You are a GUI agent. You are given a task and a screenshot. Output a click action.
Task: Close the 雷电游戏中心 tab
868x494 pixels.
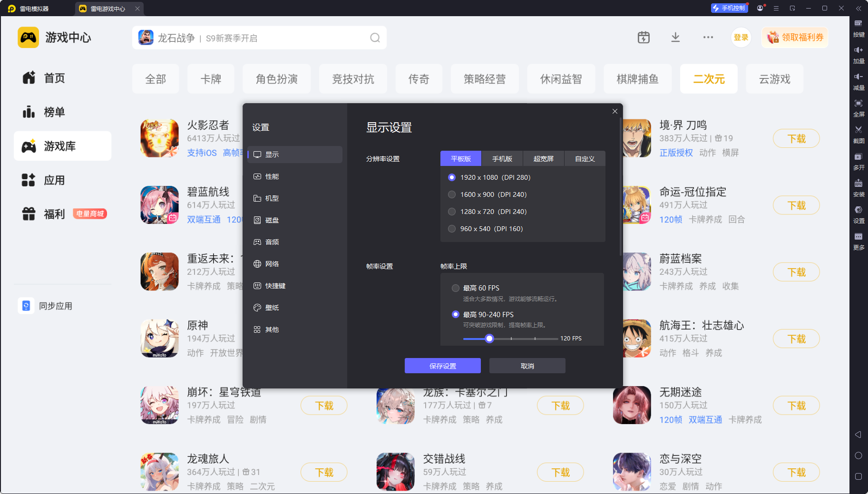click(137, 9)
